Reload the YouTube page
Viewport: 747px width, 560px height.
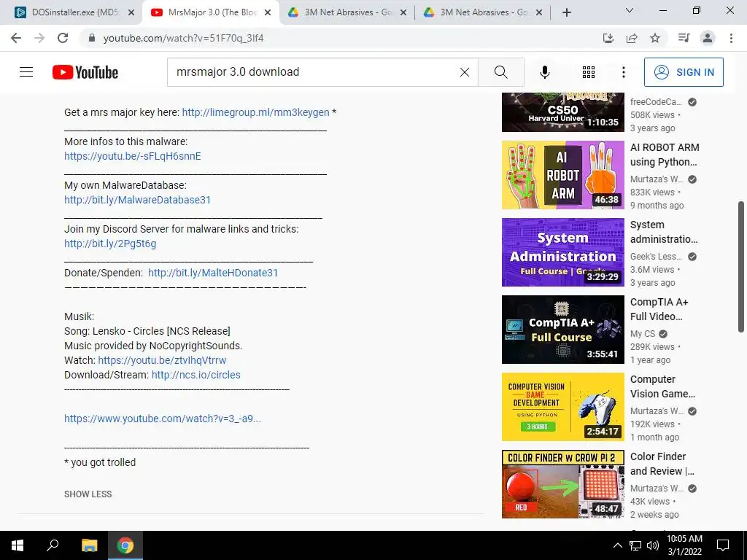(63, 38)
